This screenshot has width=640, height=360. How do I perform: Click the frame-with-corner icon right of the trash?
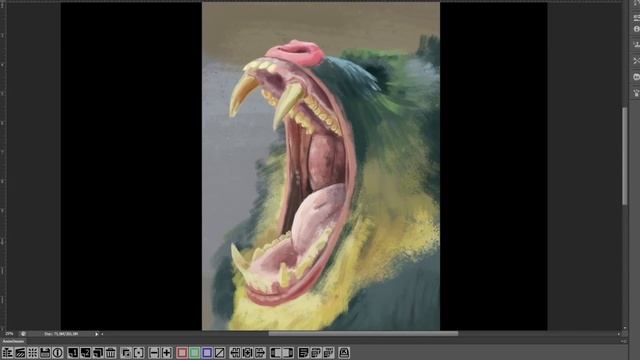(126, 353)
